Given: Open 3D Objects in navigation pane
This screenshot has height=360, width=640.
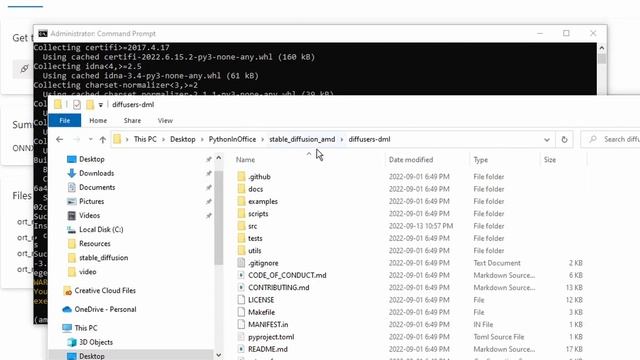Looking at the screenshot, I should (x=96, y=342).
